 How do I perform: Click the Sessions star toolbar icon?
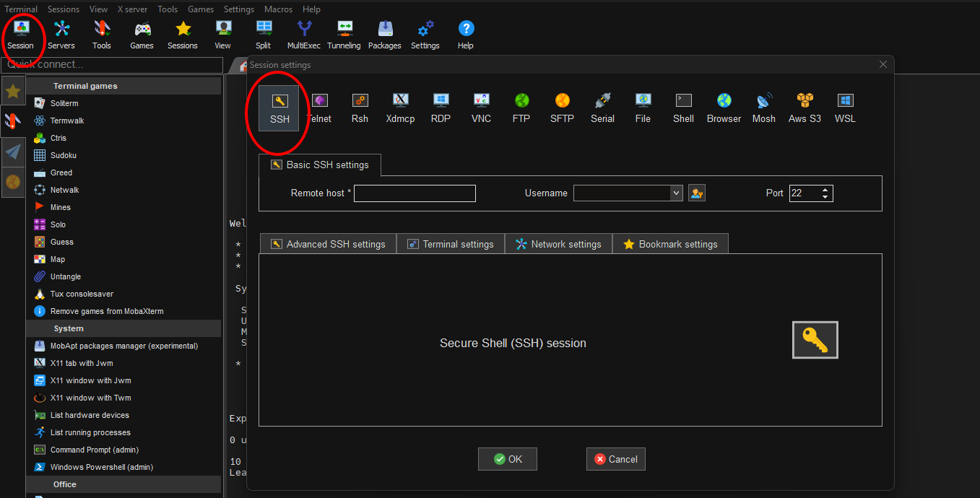click(x=183, y=35)
